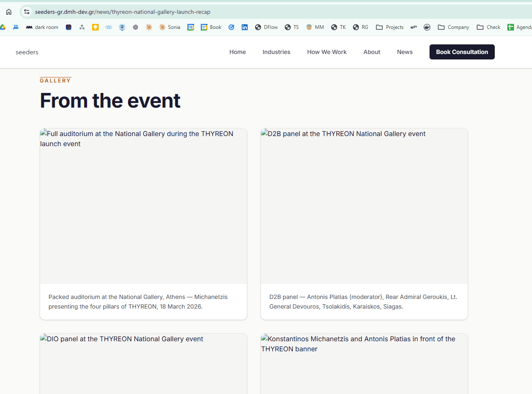Open the people/contacts bookmark icon
The width and height of the screenshot is (532, 394).
(16, 27)
